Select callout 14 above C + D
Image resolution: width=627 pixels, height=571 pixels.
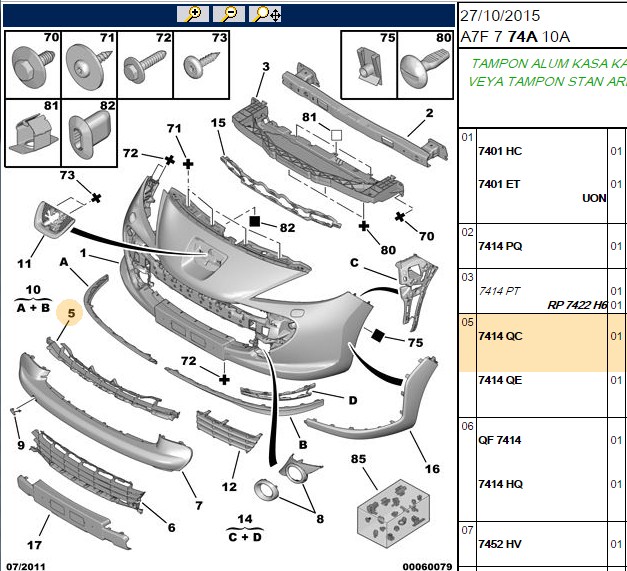pos(245,519)
